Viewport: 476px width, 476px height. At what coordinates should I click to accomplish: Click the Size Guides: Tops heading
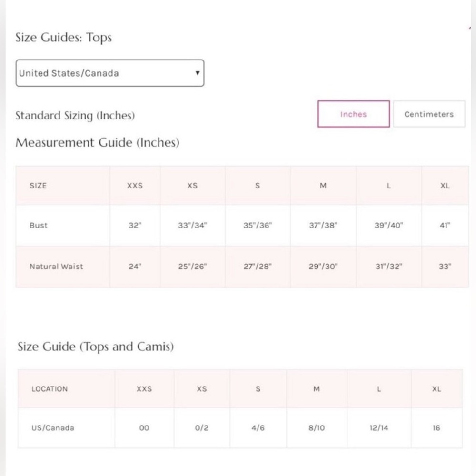tap(64, 38)
